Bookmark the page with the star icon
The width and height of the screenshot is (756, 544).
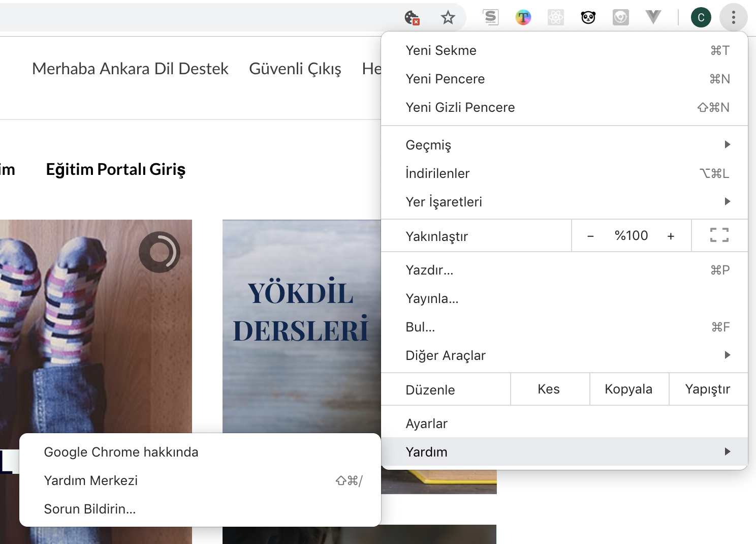tap(448, 17)
